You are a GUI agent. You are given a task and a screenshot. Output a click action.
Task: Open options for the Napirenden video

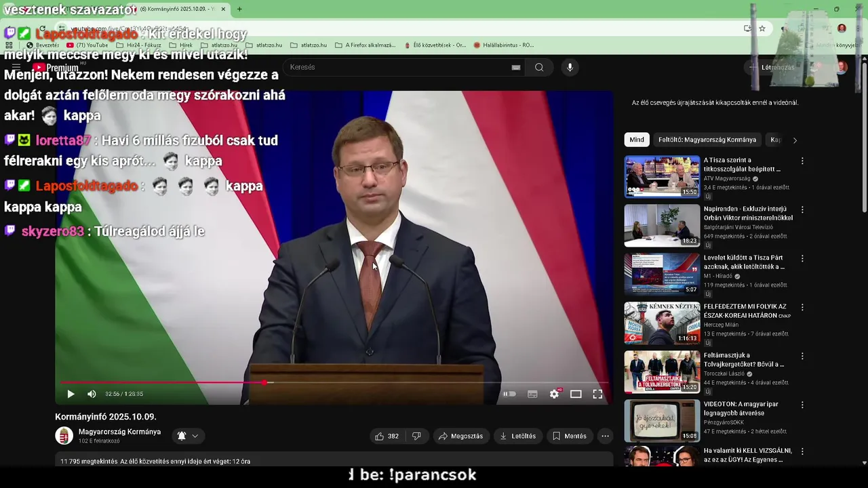pos(802,210)
